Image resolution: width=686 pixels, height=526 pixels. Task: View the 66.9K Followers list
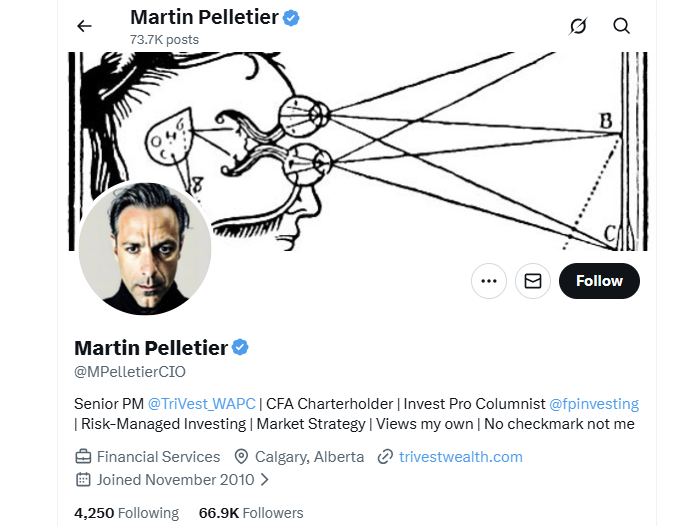250,513
